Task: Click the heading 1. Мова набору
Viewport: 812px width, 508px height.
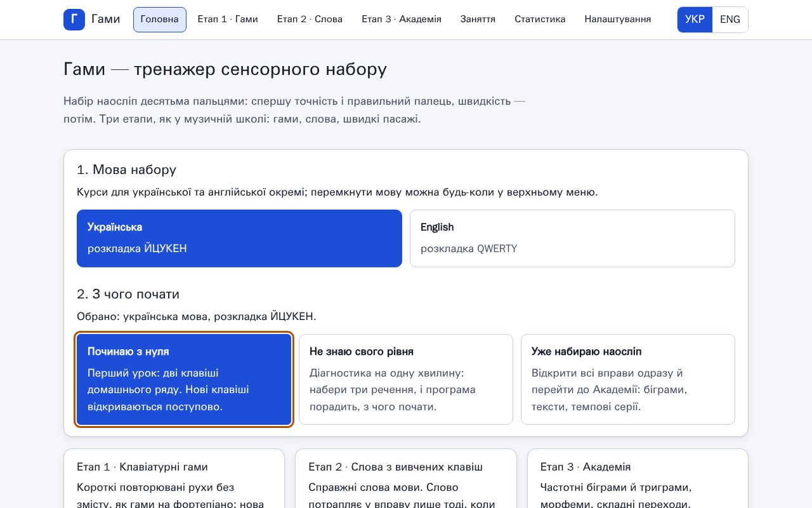Action: pyautogui.click(x=126, y=170)
